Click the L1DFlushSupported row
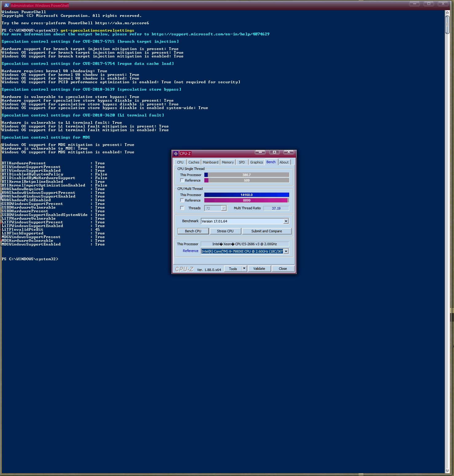Screen dimensions: 454x476 tap(53, 233)
